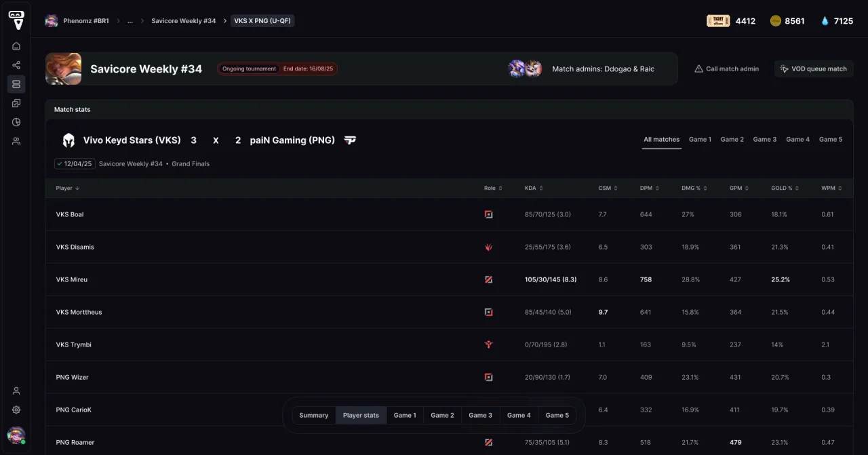Choose Game 5 in the floating bar
This screenshot has height=455, width=868.
pyautogui.click(x=557, y=415)
